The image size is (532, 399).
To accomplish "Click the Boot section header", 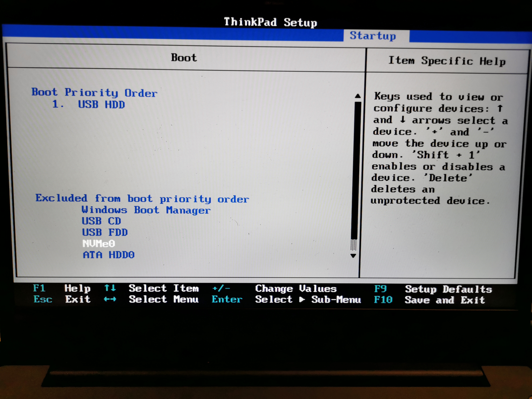I will coord(184,58).
